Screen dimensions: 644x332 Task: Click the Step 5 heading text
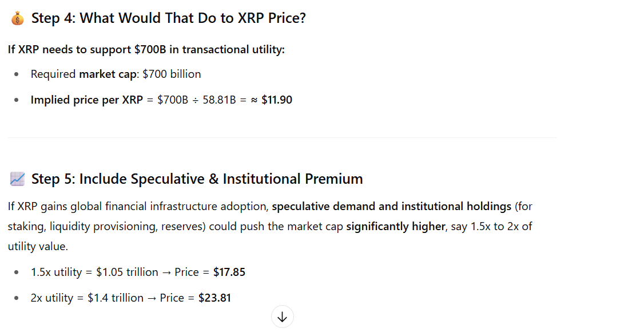coord(197,179)
